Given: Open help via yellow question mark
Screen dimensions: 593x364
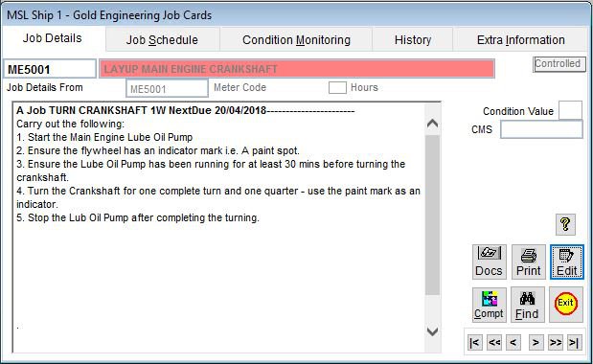Looking at the screenshot, I should [x=565, y=224].
